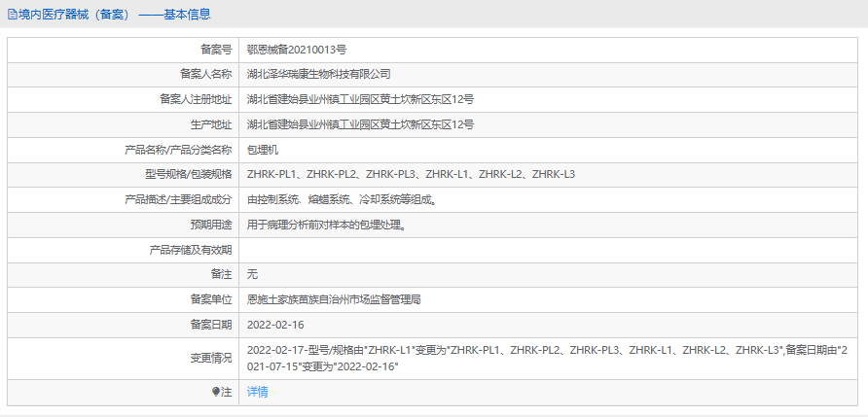Click the production address value next to 生产地址
The image size is (868, 417).
pos(360,124)
